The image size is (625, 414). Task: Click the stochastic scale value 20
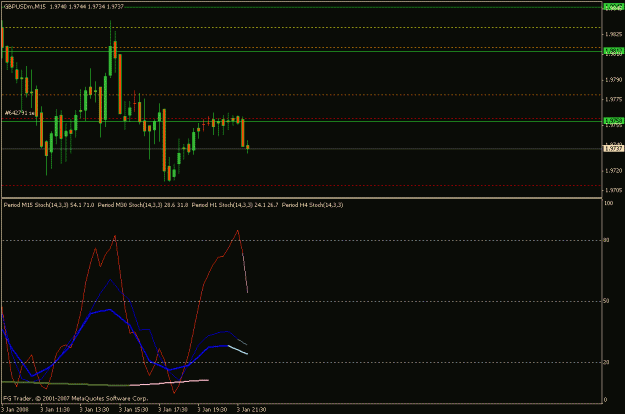606,362
